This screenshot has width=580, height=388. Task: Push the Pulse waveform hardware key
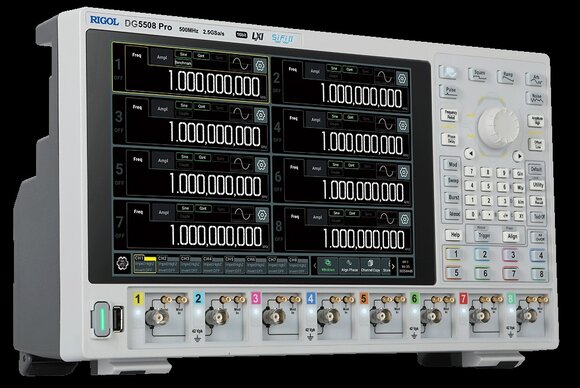coord(449,91)
